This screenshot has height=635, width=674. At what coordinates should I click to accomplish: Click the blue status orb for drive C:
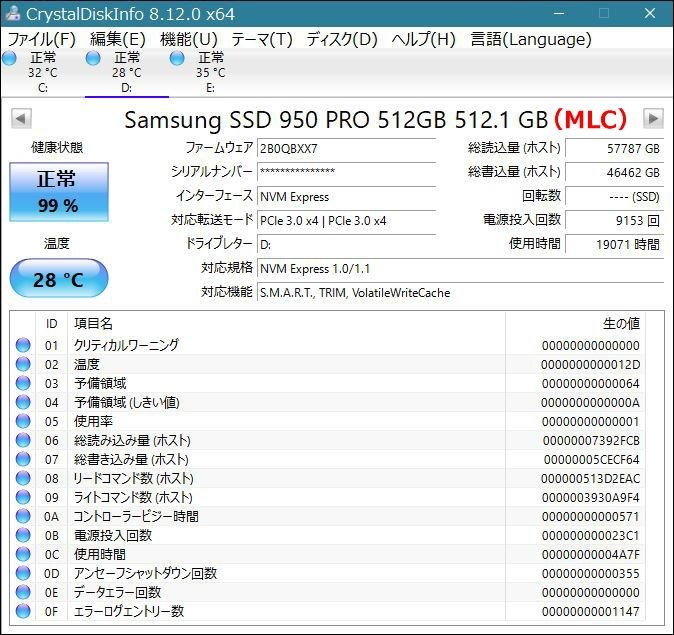(9, 58)
